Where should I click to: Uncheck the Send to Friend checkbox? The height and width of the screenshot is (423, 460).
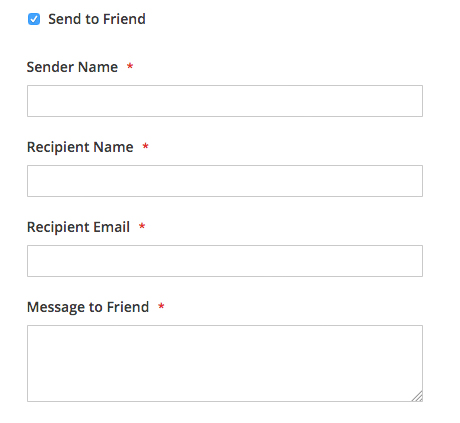click(x=34, y=19)
